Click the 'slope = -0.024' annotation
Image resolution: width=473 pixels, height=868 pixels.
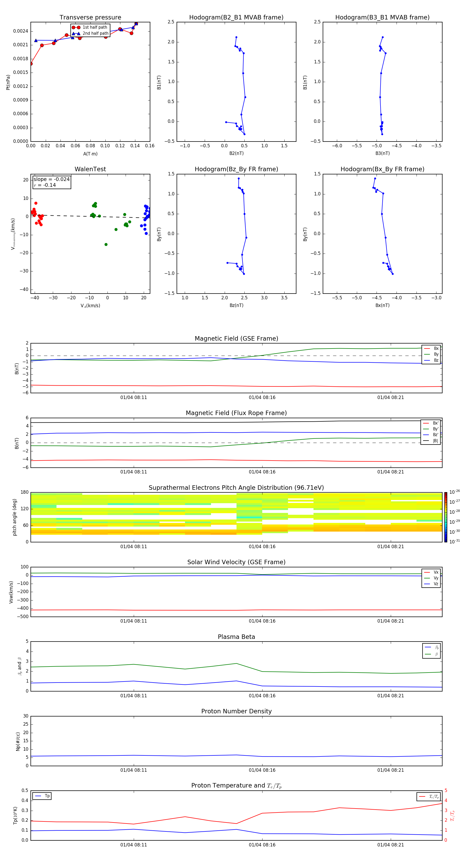tap(52, 179)
